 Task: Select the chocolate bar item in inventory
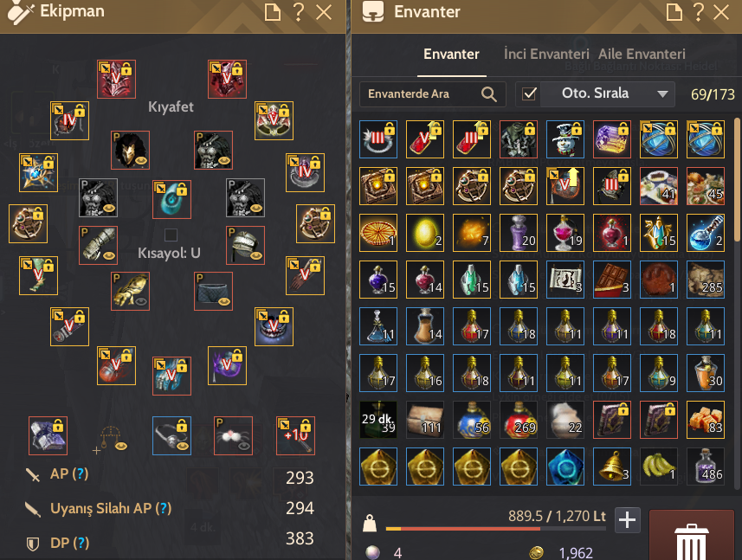612,280
